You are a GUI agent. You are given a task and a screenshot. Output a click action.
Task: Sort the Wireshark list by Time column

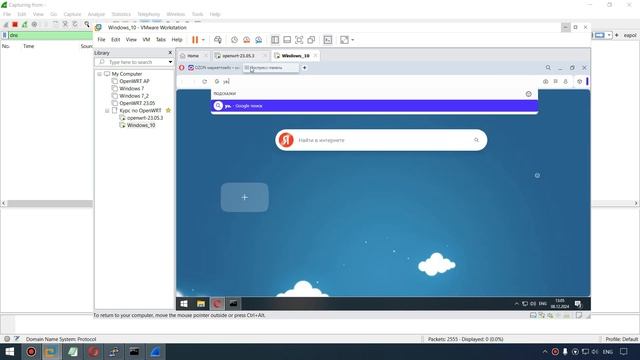coord(29,46)
